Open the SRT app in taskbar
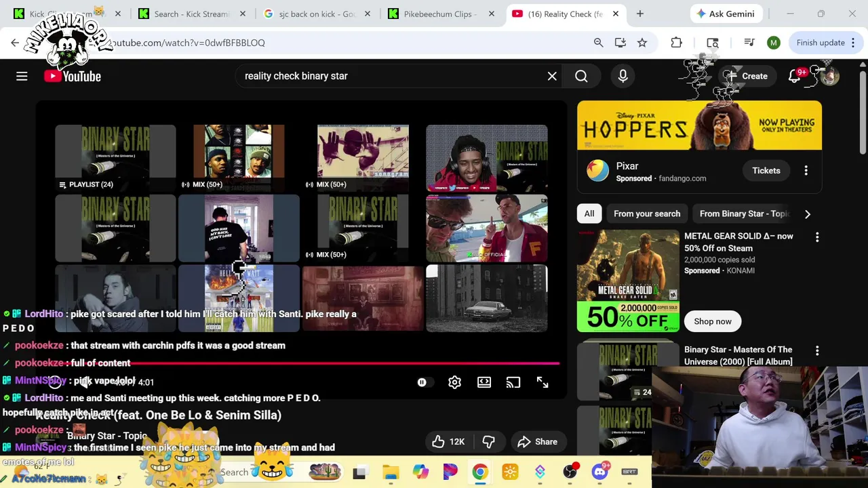This screenshot has height=488, width=868. coord(629,472)
